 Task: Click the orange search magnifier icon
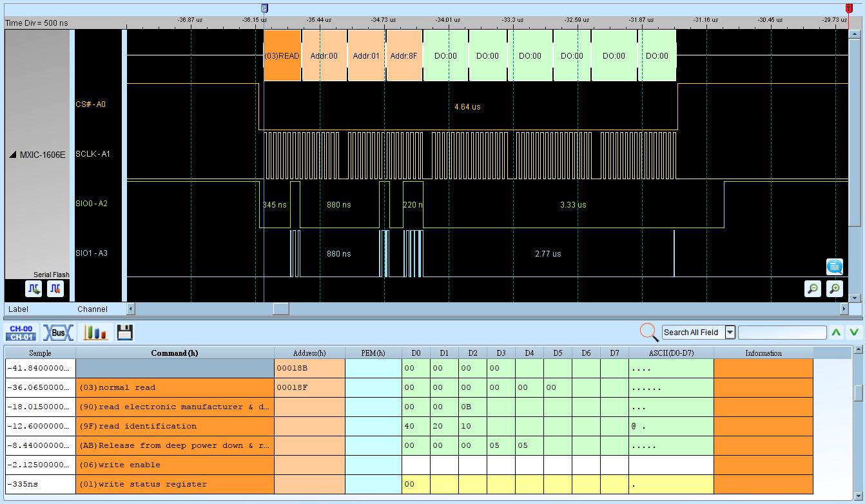pos(648,333)
